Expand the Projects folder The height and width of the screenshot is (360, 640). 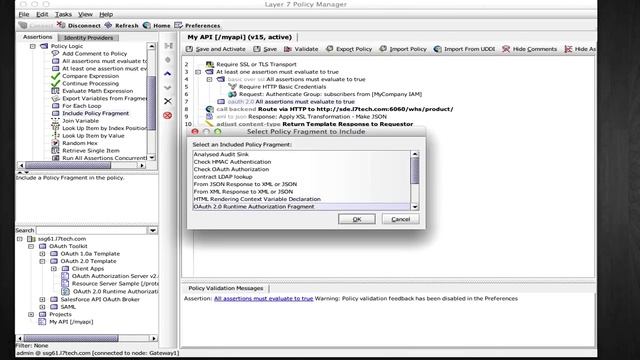pyautogui.click(x=31, y=314)
